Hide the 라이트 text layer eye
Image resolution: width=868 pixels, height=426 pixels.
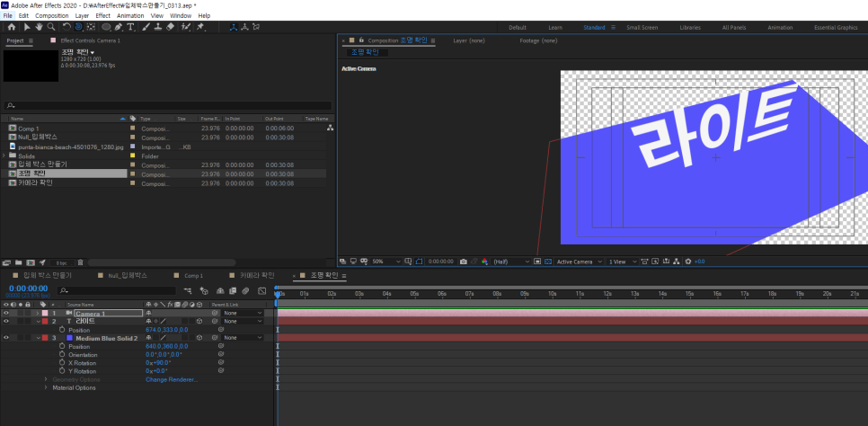click(x=6, y=322)
